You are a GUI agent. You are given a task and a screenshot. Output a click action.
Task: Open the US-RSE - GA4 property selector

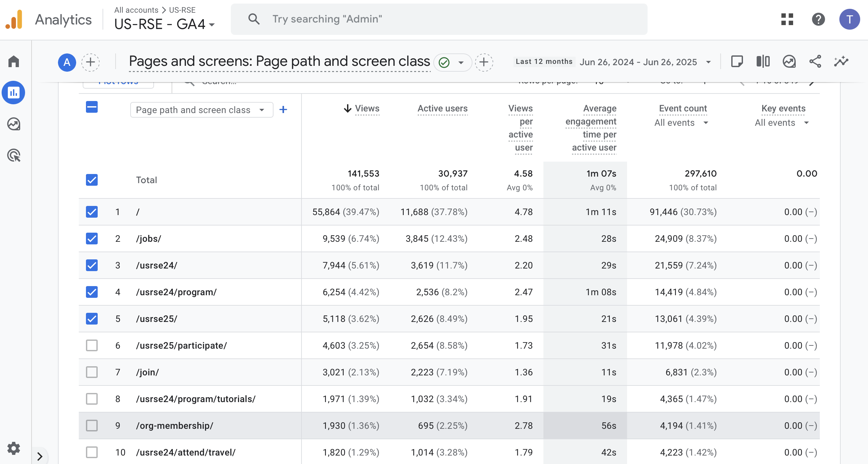(164, 24)
